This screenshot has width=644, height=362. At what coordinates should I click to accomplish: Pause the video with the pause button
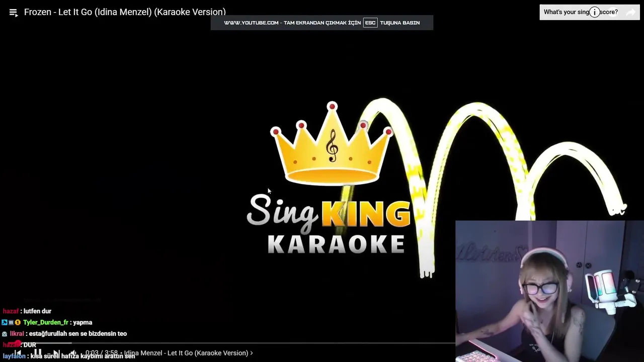click(38, 353)
